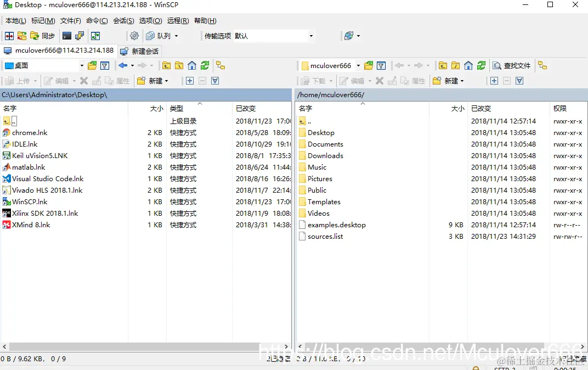Screen dimensions: 588x370
Task: Click the remote filter icon
Action: (381, 66)
